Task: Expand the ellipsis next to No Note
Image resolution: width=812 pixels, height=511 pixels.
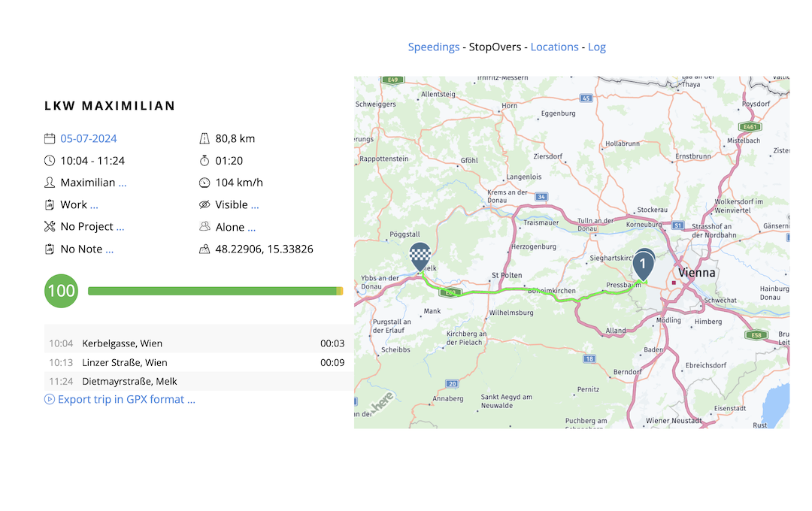Action: point(110,249)
